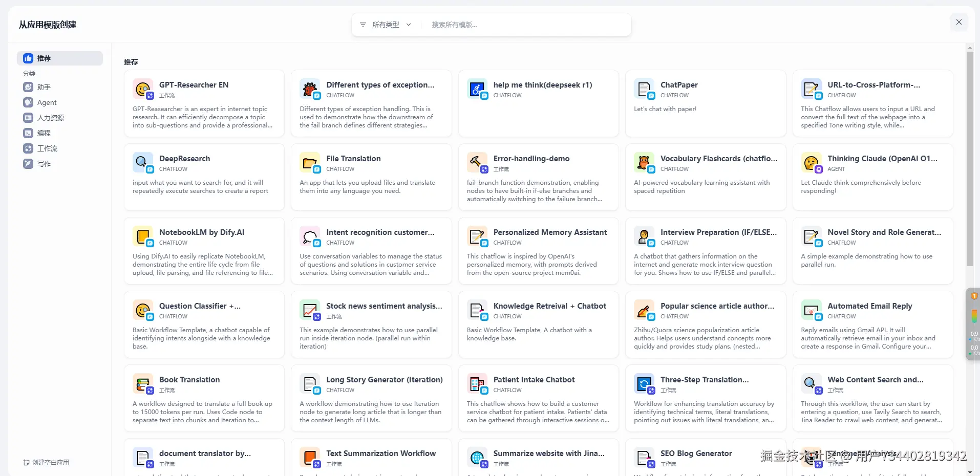Open the Personalized Memory Assistant title
This screenshot has height=476, width=980.
550,232
